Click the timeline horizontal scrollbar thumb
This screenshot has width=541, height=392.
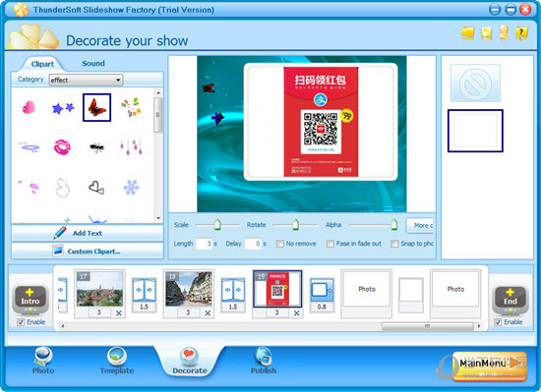[428, 326]
